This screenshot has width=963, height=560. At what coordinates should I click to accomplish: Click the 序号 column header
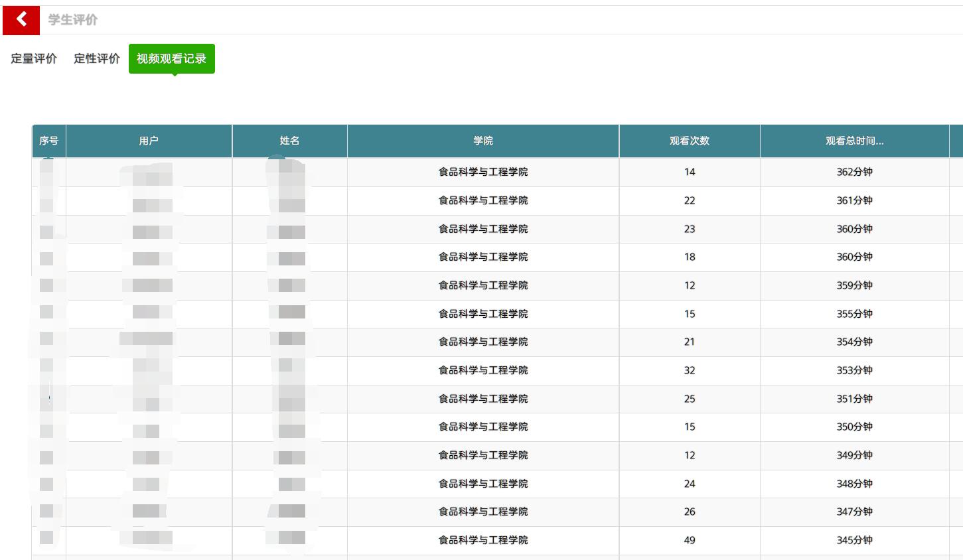coord(48,141)
